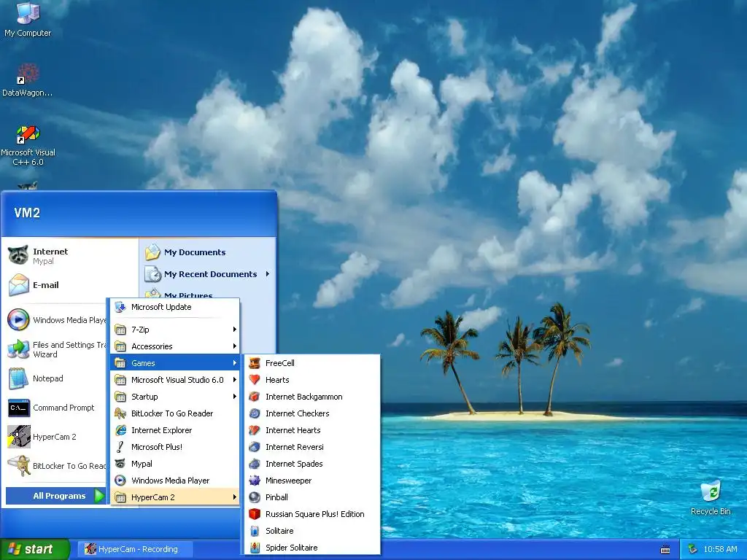Click the Internet Backgammon label
Image resolution: width=747 pixels, height=560 pixels.
(x=304, y=397)
